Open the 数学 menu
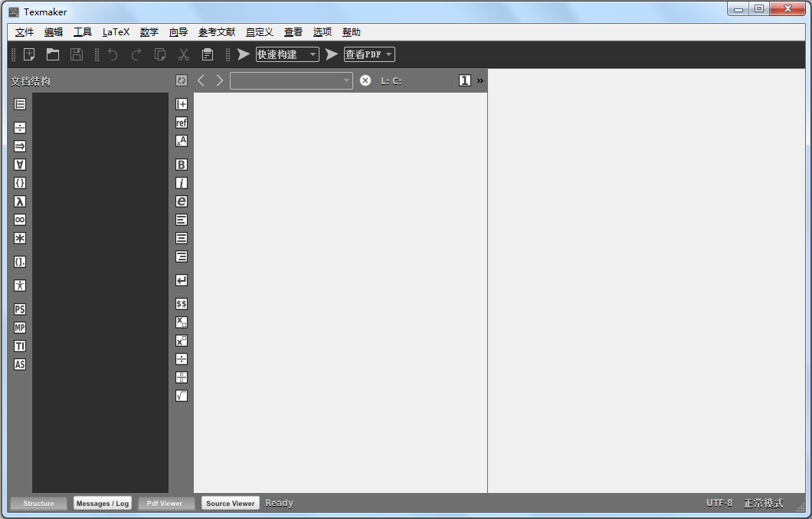 tap(148, 31)
